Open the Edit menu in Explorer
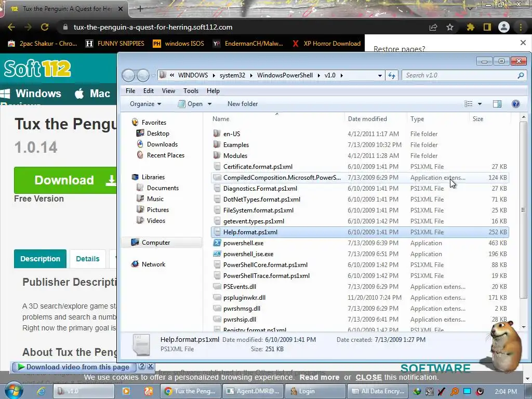Image resolution: width=532 pixels, height=399 pixels. pos(148,91)
